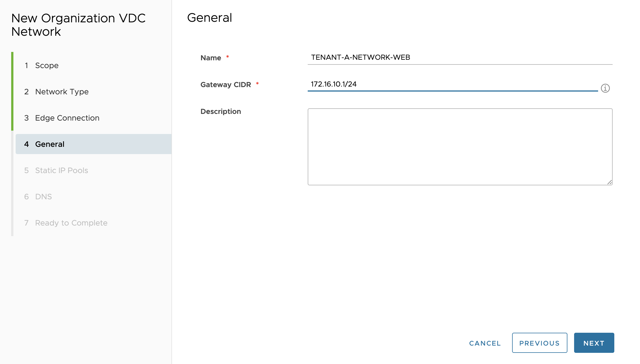Click the Gateway CIDR label
Viewport: 640px width, 364px height.
[x=225, y=85]
